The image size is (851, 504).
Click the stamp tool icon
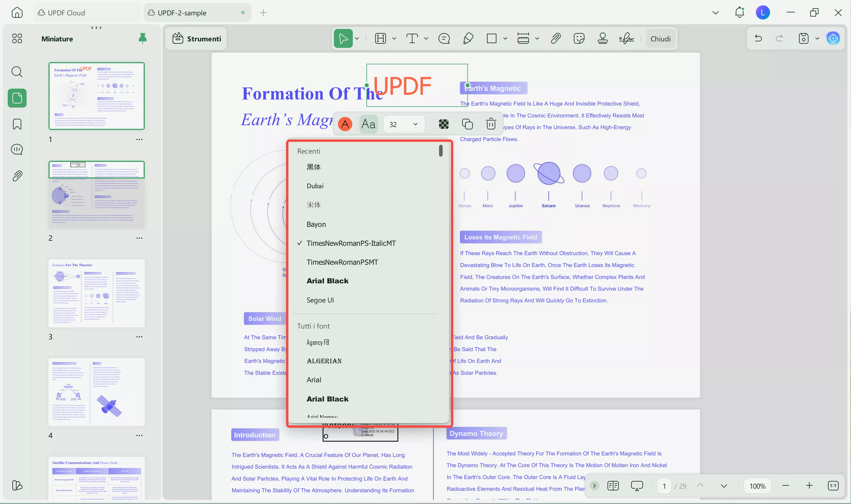click(x=602, y=39)
